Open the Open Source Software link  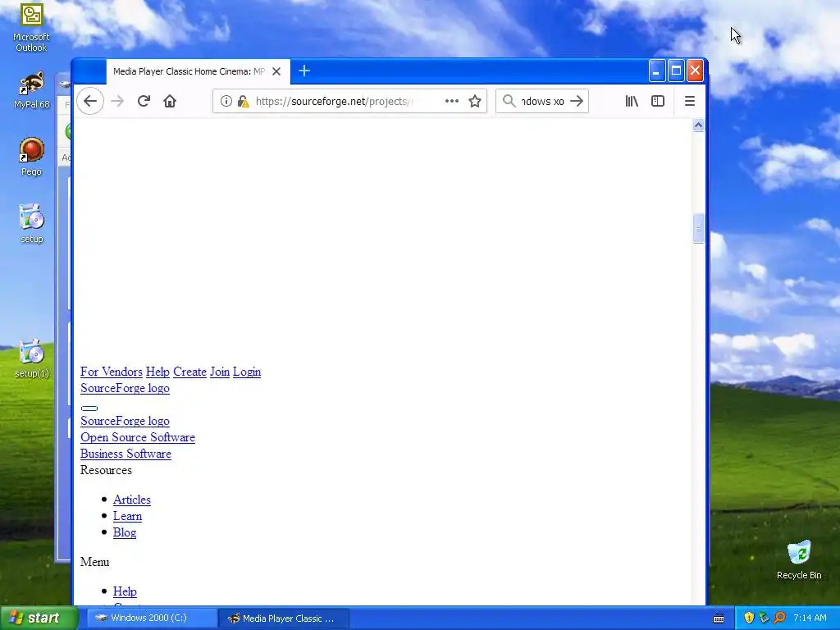point(138,438)
